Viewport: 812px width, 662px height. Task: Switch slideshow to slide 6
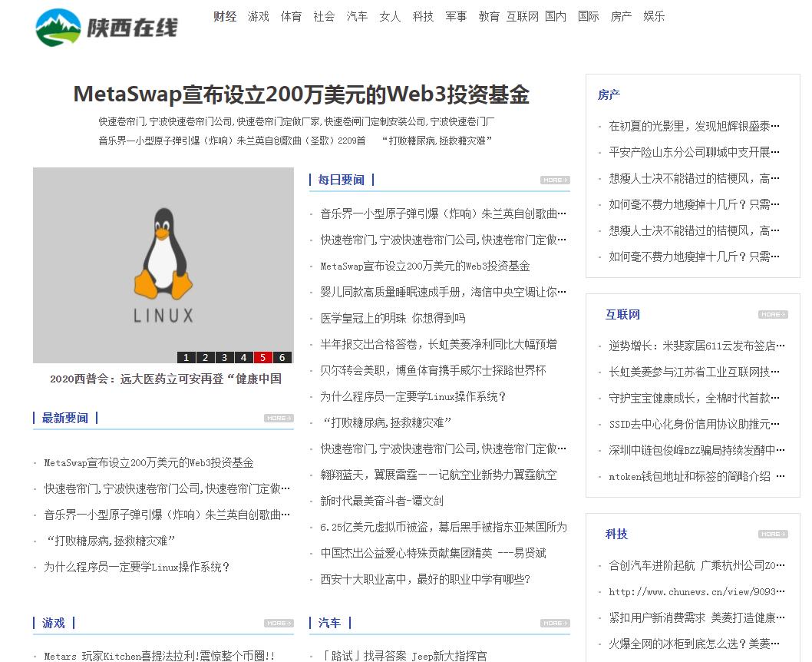[282, 357]
